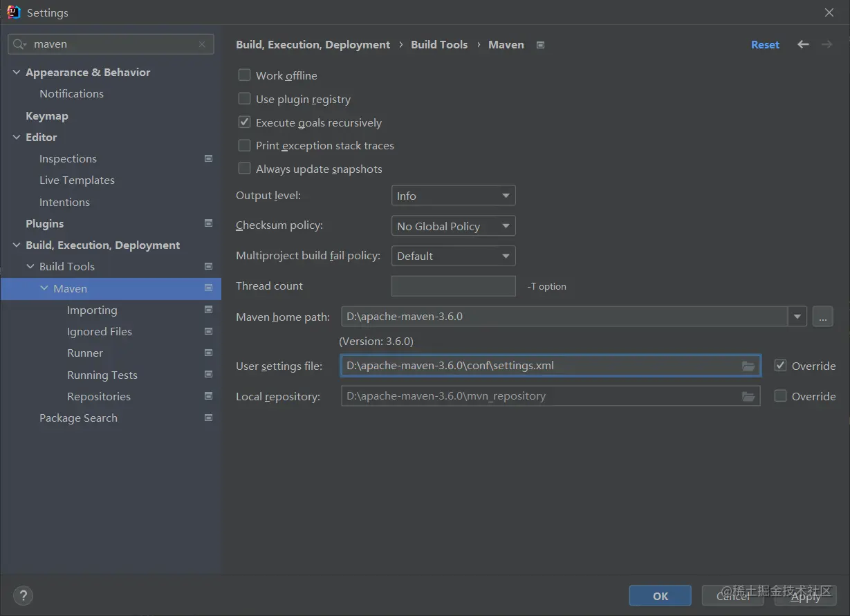Viewport: 850px width, 616px height.
Task: Click the '(Version: 3.6.0)' text
Action: 376,341
